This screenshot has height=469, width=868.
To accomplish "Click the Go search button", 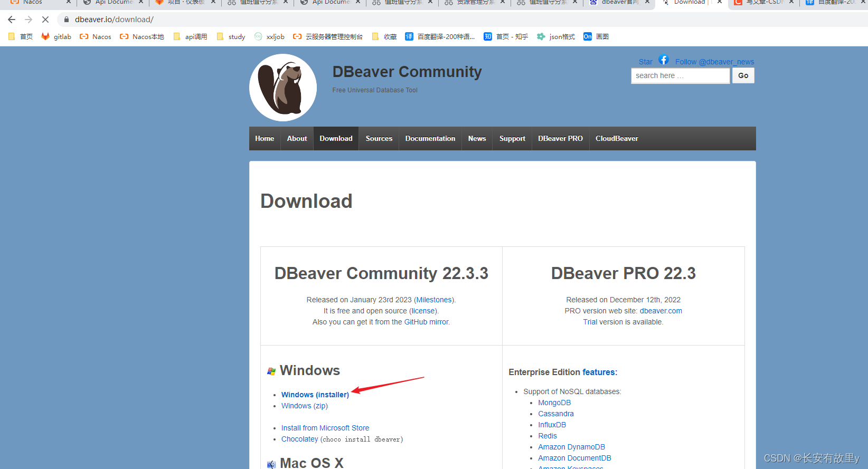I will (x=743, y=75).
